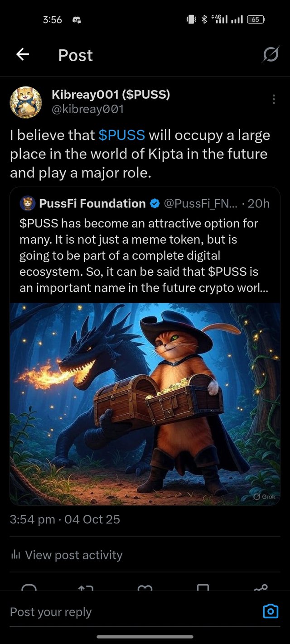Tap the blue verified badge
The width and height of the screenshot is (290, 644).
[x=155, y=204]
